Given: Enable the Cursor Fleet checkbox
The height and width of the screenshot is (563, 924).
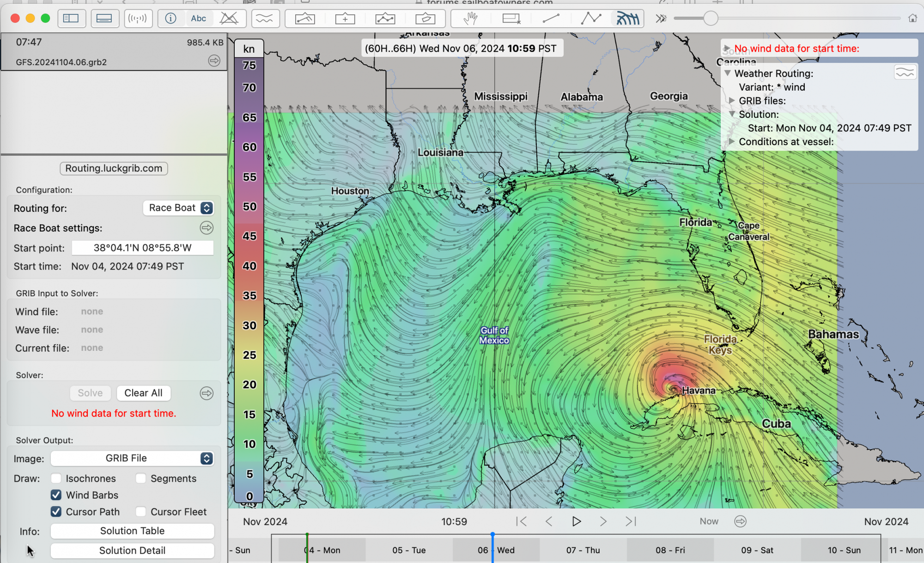Looking at the screenshot, I should click(141, 512).
